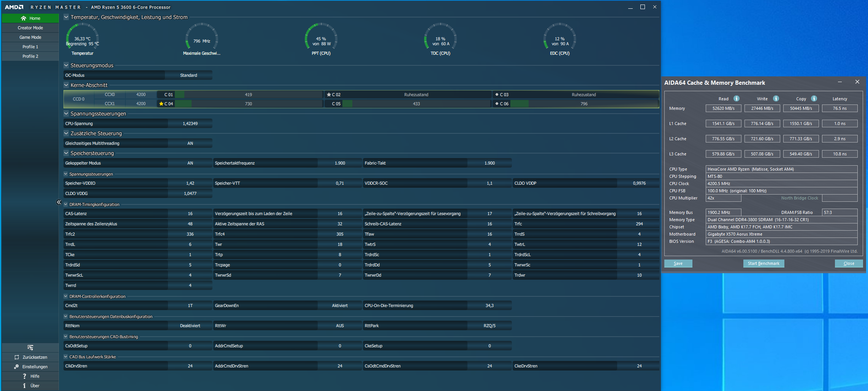This screenshot has width=868, height=391.
Task: Click the gold star on core C 04
Action: point(161,104)
